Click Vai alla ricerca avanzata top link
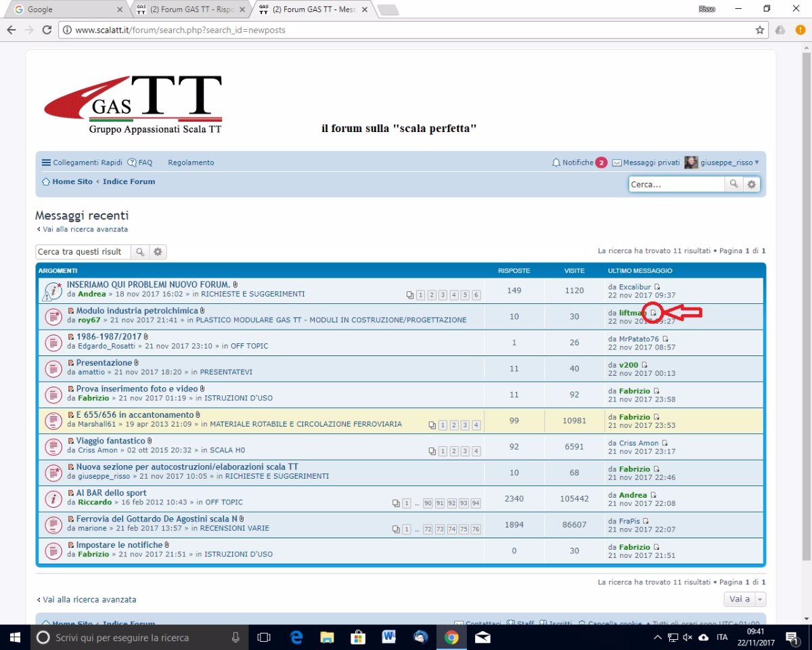The image size is (812, 650). tap(85, 230)
